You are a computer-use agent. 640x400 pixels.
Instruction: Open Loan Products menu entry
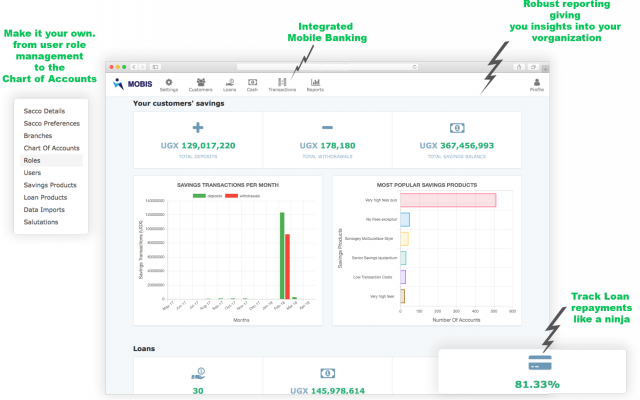[x=45, y=197]
